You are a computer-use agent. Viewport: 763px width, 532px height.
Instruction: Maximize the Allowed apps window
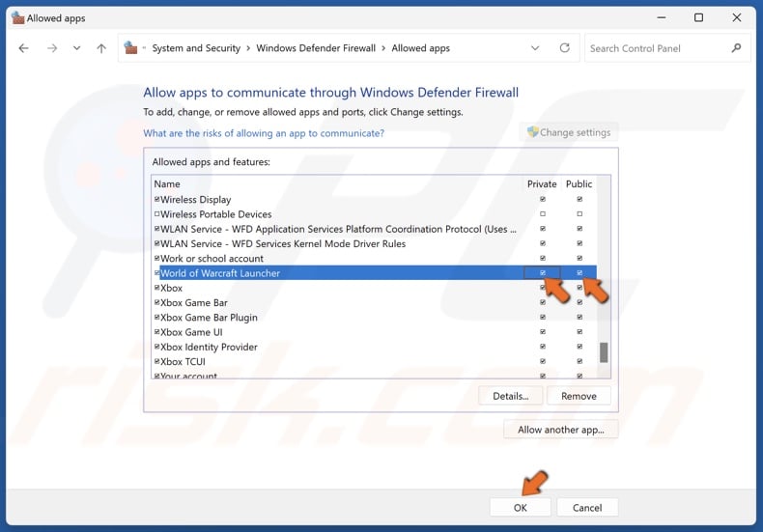click(x=698, y=17)
